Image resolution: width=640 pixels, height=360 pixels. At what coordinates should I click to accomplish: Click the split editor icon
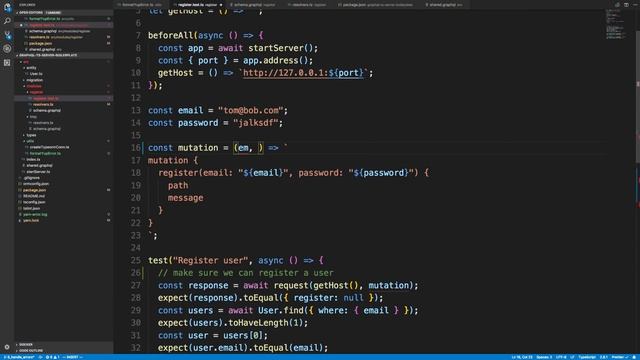point(626,5)
